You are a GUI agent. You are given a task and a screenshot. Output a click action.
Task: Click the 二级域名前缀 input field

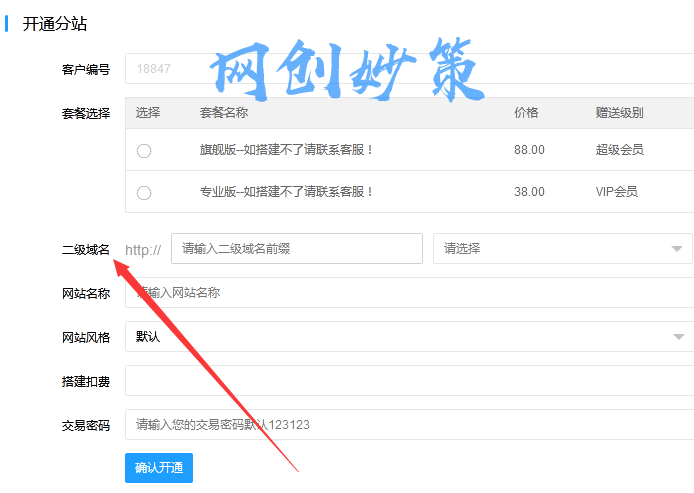coord(296,248)
